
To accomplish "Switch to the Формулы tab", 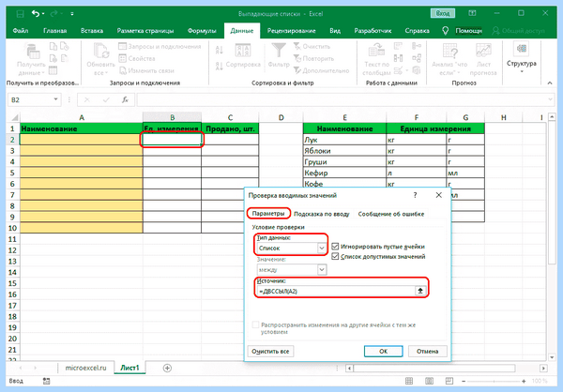I will [202, 31].
